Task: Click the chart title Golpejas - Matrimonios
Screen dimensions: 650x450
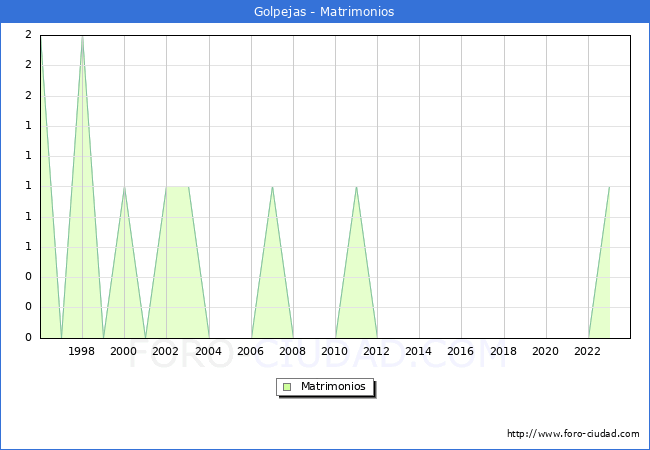Action: [324, 12]
